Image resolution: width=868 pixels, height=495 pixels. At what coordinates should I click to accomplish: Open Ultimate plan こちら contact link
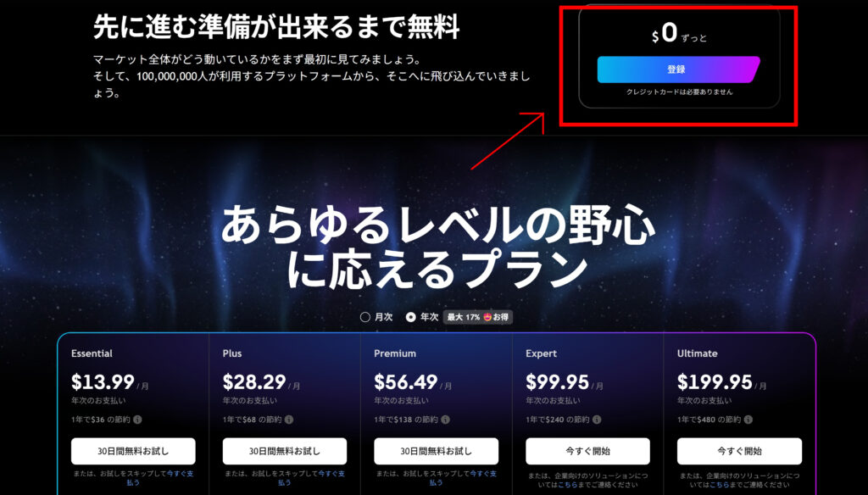click(x=716, y=485)
